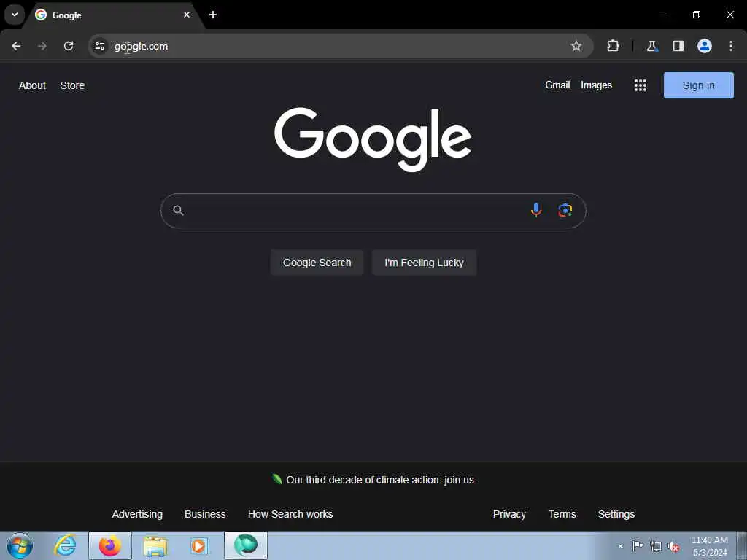
Task: Open Windows Explorer folder icon on taskbar
Action: [x=155, y=546]
